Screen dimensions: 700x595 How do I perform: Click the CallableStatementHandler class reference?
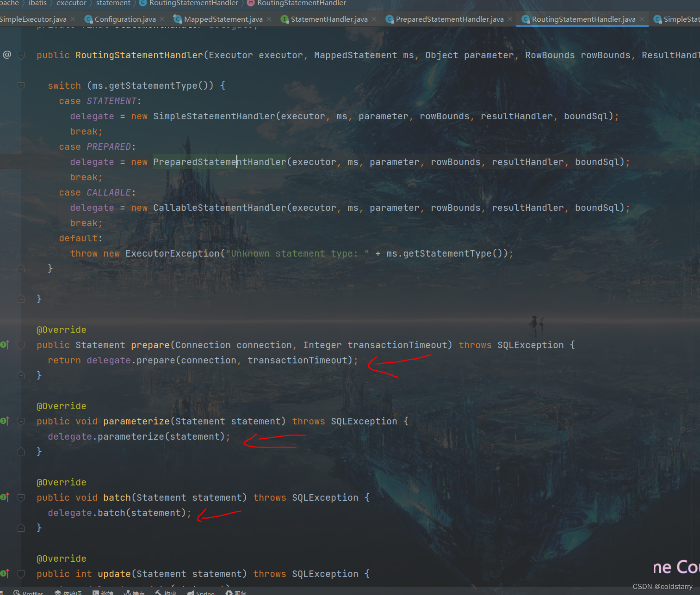[220, 208]
